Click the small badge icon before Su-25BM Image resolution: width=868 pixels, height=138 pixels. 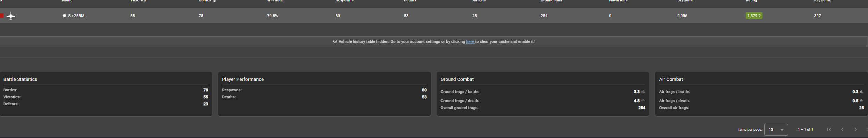click(64, 16)
